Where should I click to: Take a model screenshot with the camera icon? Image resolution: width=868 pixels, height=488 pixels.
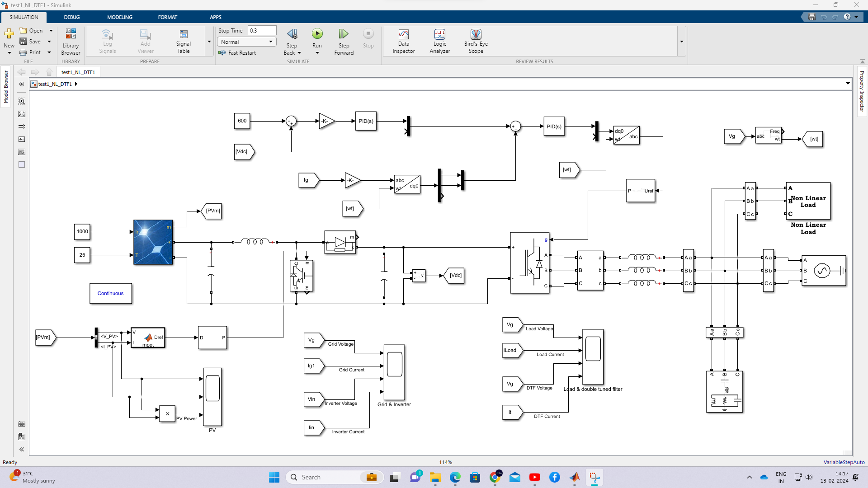coord(22,424)
